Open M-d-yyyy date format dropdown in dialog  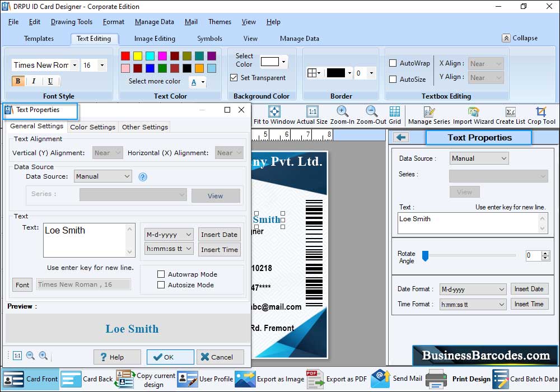pos(169,235)
